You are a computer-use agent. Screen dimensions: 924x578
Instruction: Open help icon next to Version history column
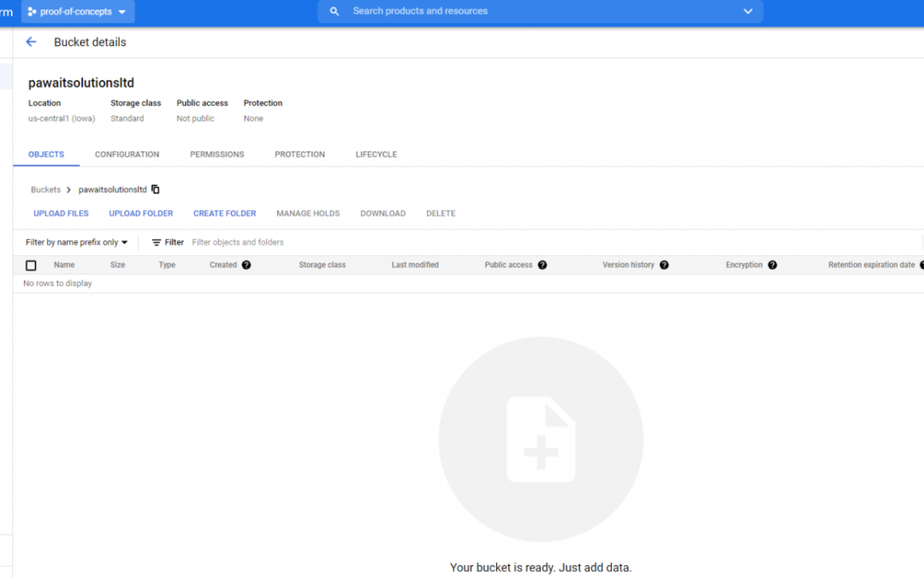click(x=664, y=265)
